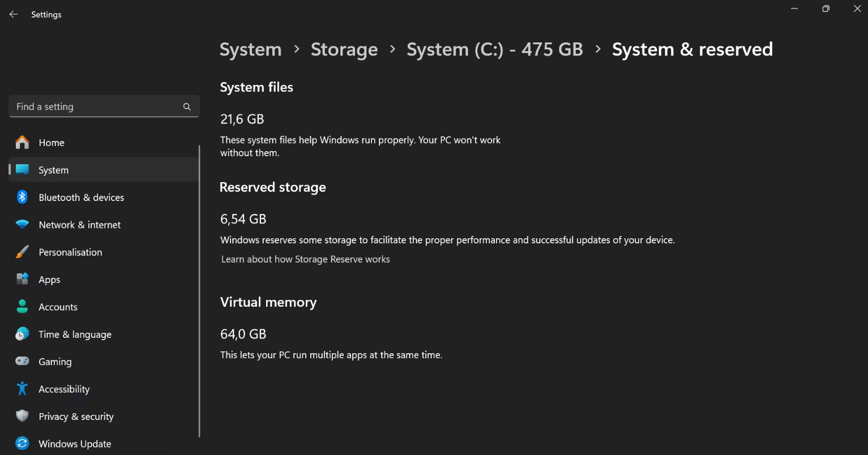Open Time & language clock icon
868x455 pixels.
(22, 334)
